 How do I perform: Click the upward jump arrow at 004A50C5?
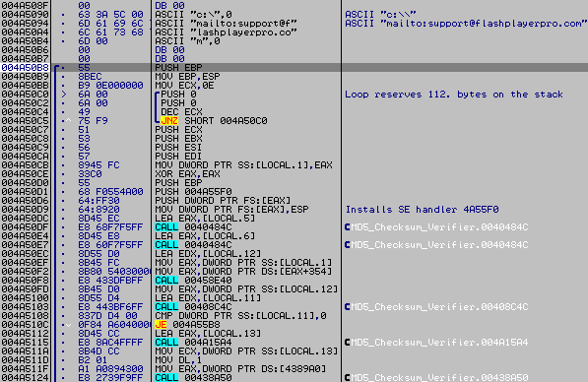tap(68, 121)
